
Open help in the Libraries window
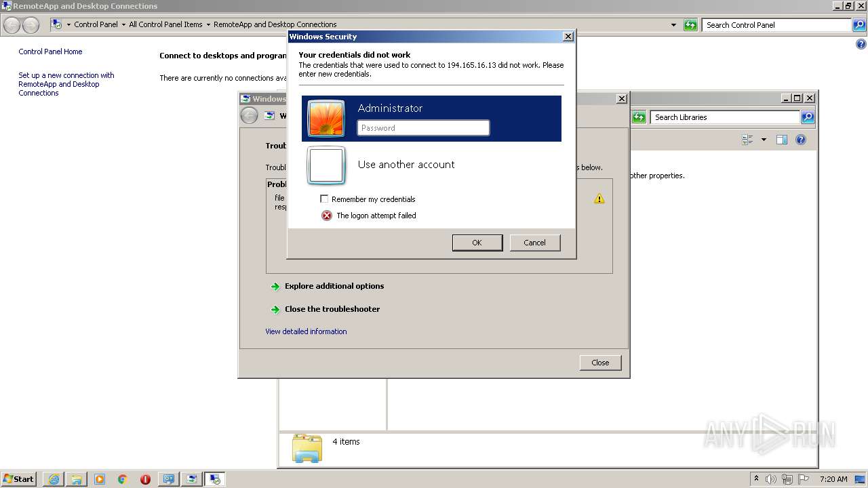pos(801,140)
